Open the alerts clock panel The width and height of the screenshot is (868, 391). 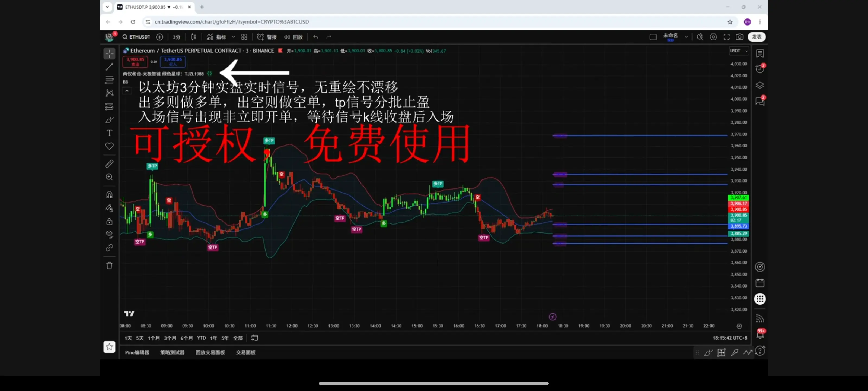tap(760, 69)
